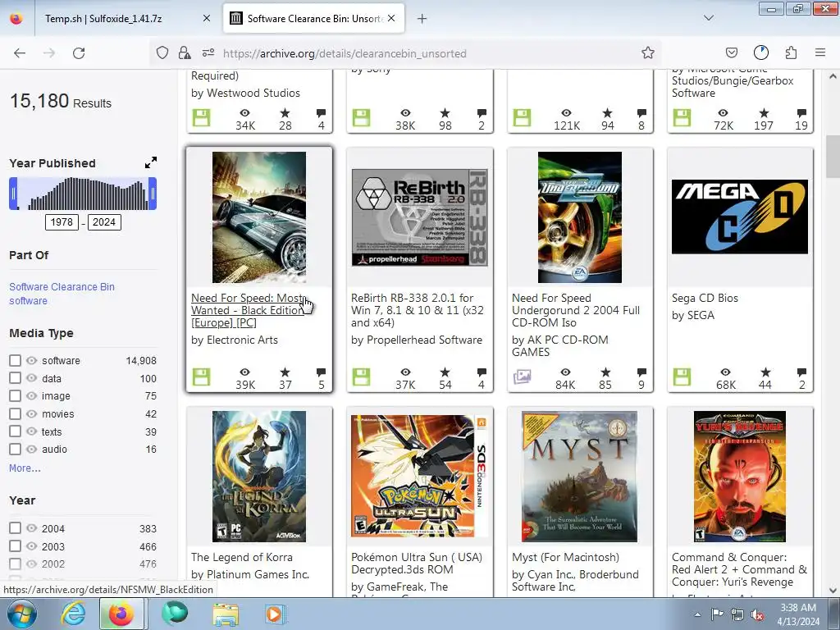Image resolution: width=840 pixels, height=630 pixels.
Task: Open Need For Speed Underground 2 cover thumbnail
Action: pos(580,217)
